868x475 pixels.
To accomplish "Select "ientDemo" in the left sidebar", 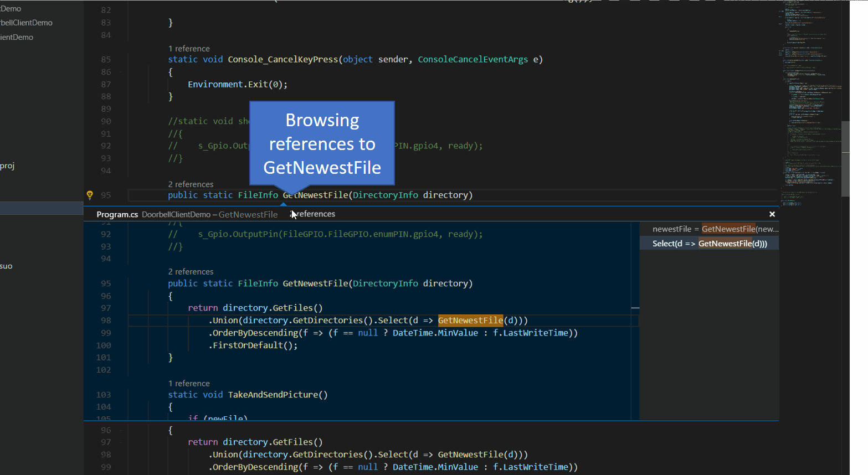I will pyautogui.click(x=18, y=37).
